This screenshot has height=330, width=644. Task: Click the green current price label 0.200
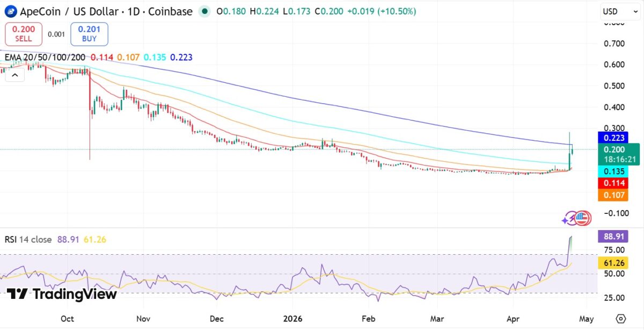click(x=615, y=150)
